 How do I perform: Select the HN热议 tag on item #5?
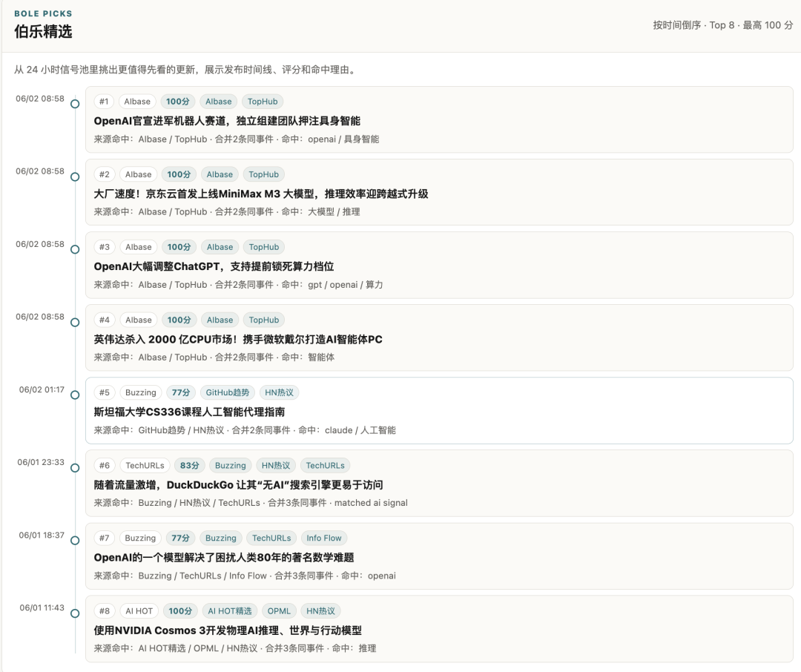click(x=279, y=392)
